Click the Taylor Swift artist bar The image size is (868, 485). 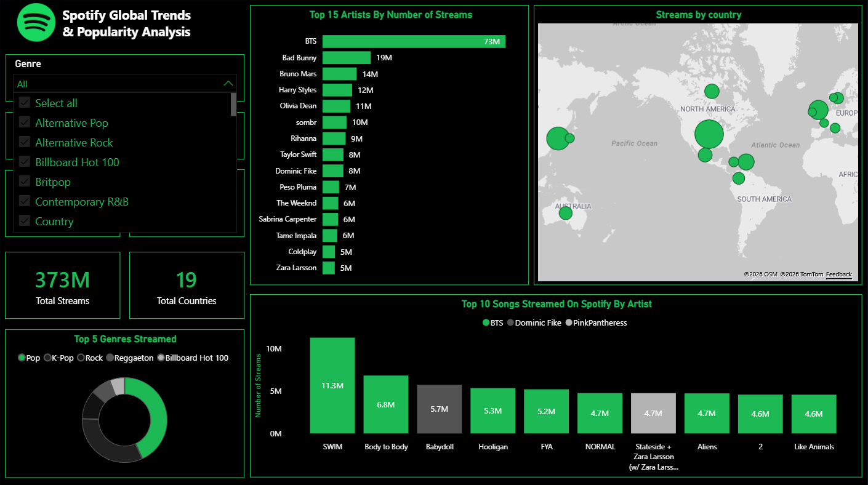click(x=333, y=154)
